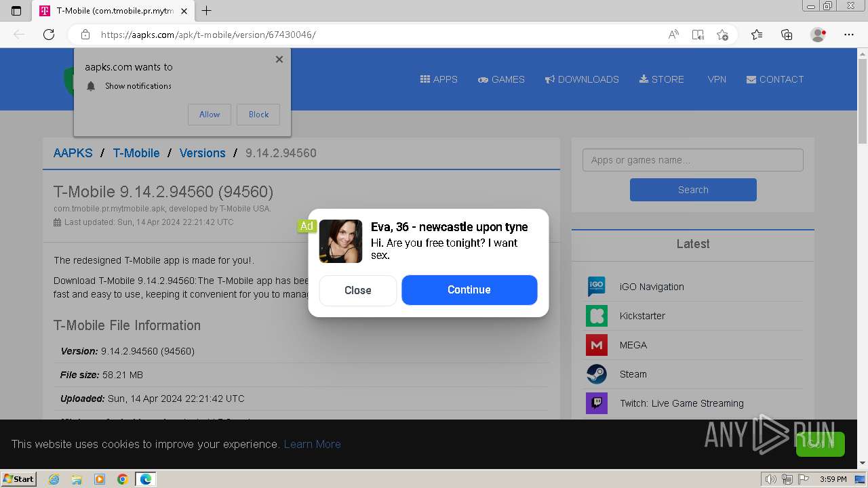Click the blue Search button
868x488 pixels.
tap(693, 190)
